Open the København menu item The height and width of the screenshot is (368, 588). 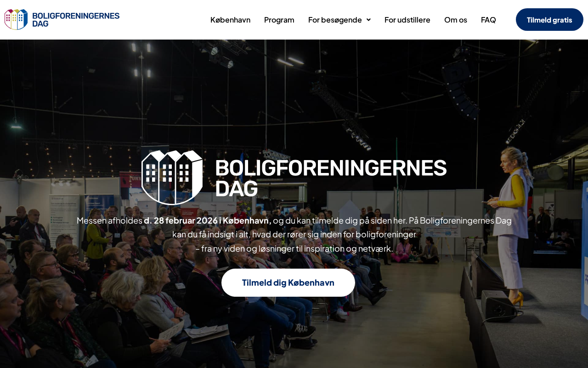click(x=230, y=20)
